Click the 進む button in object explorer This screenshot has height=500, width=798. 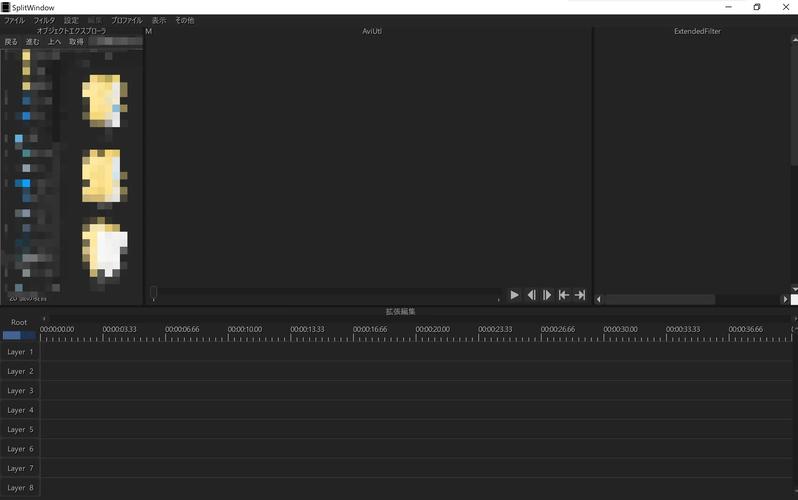33,42
